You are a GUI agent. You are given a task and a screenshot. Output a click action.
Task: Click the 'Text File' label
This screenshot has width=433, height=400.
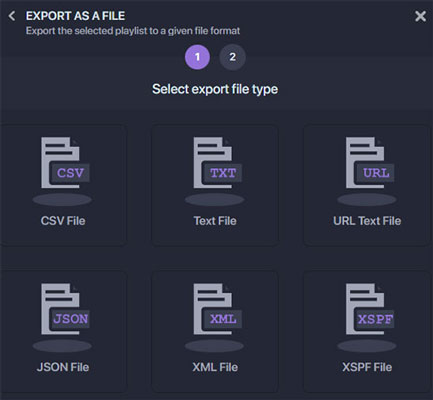tap(215, 221)
